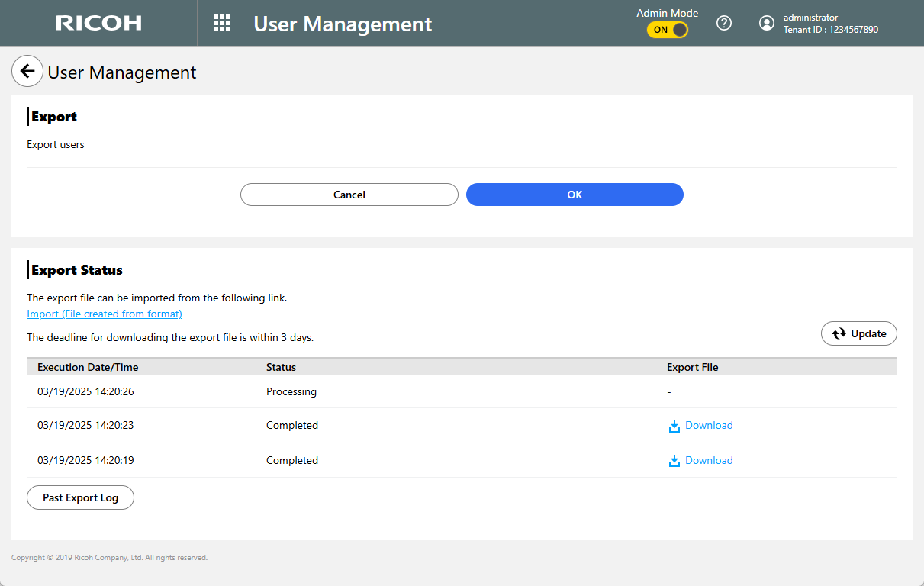This screenshot has width=924, height=586.
Task: Refresh export status with Update button
Action: [x=858, y=333]
